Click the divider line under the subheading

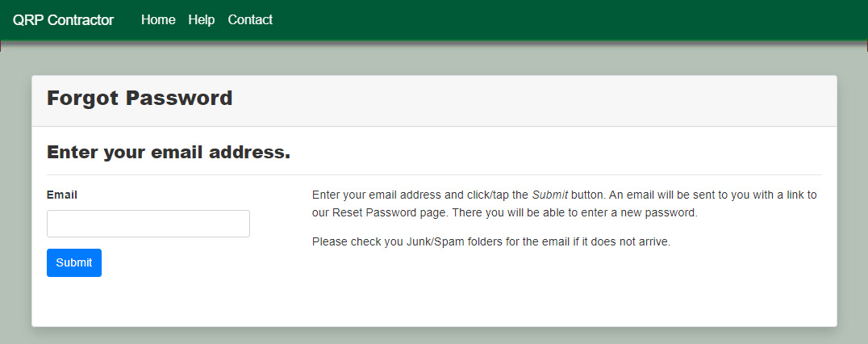pos(434,174)
